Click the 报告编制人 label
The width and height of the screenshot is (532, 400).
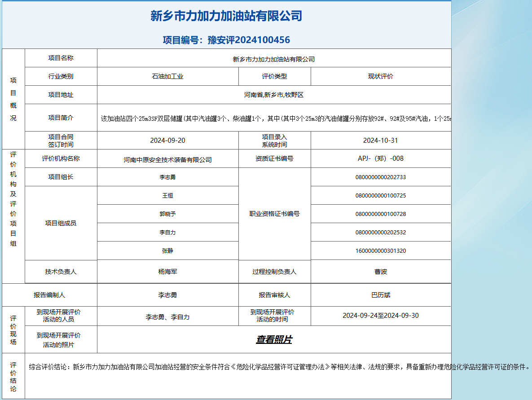click(x=49, y=295)
